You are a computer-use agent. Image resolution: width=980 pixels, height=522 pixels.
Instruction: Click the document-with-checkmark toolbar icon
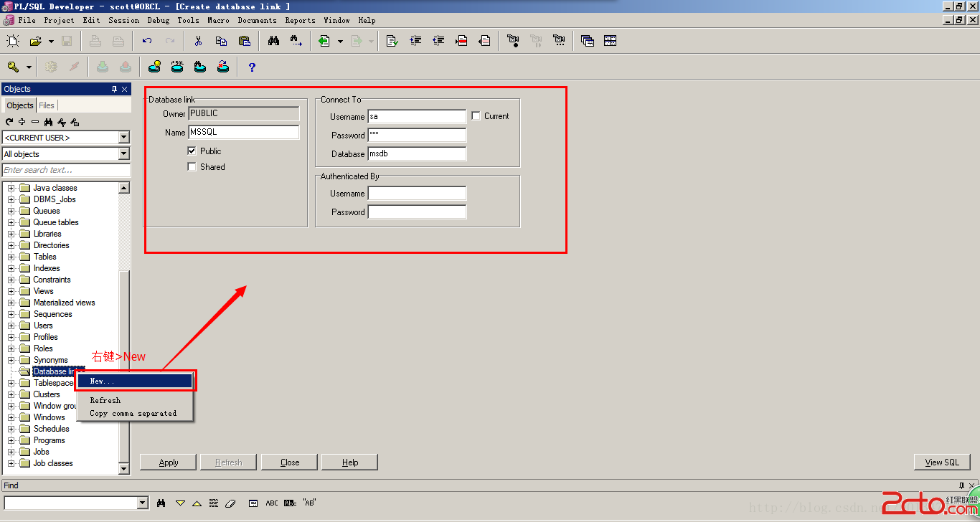pyautogui.click(x=392, y=41)
